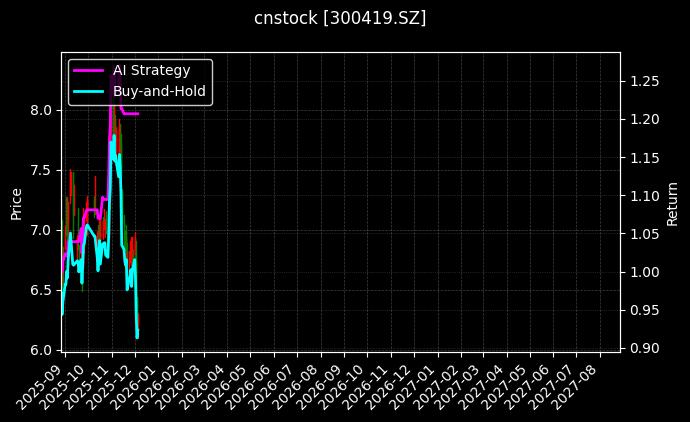The height and width of the screenshot is (422, 690).
Task: Select the 'AI Strategy' legend label
Action: pyautogui.click(x=152, y=70)
